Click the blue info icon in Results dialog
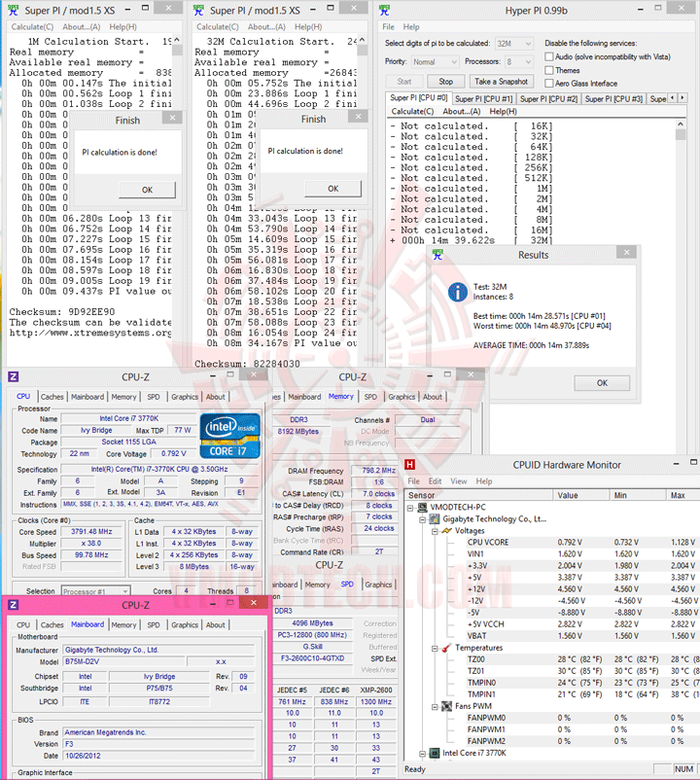700x780 pixels. coord(457,292)
